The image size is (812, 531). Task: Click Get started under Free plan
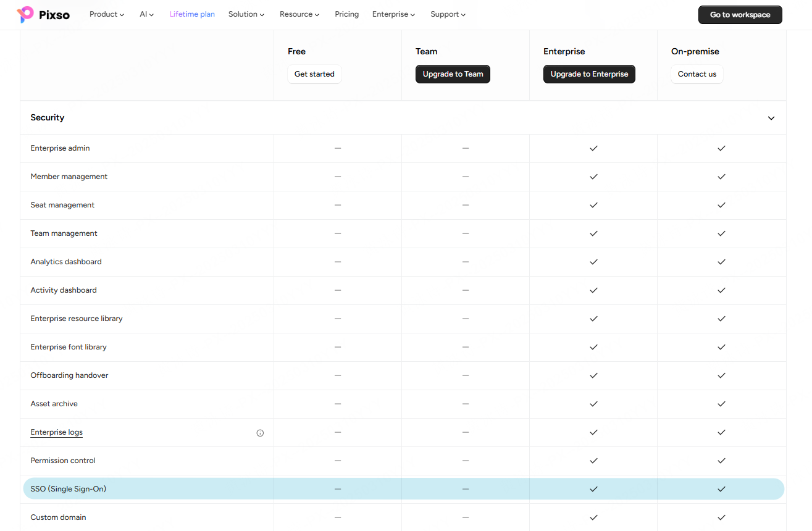click(x=314, y=74)
